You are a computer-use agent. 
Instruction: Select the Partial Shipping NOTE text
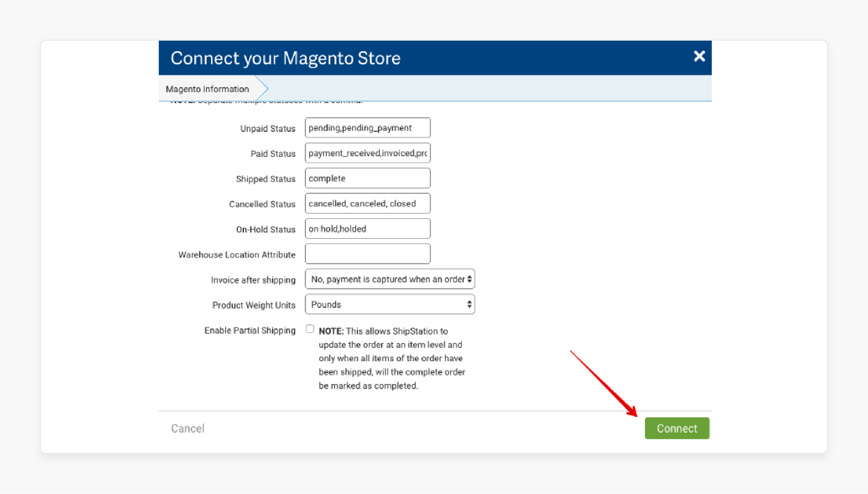point(392,358)
